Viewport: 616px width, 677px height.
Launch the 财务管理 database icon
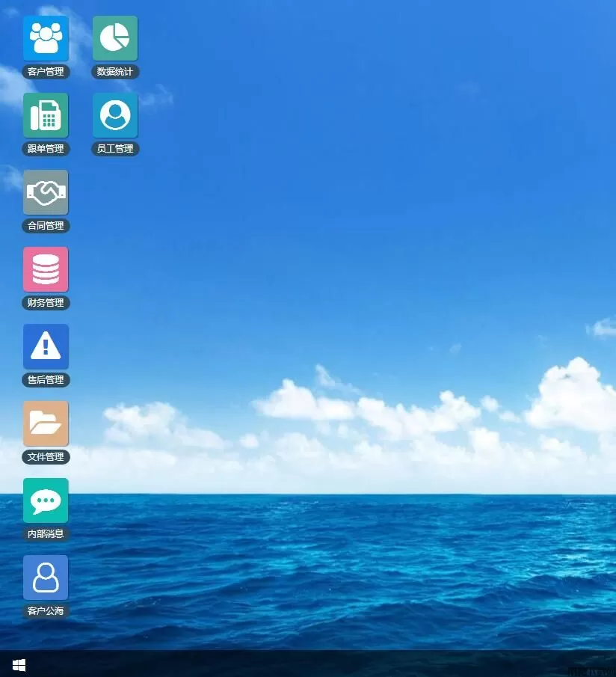pyautogui.click(x=46, y=269)
